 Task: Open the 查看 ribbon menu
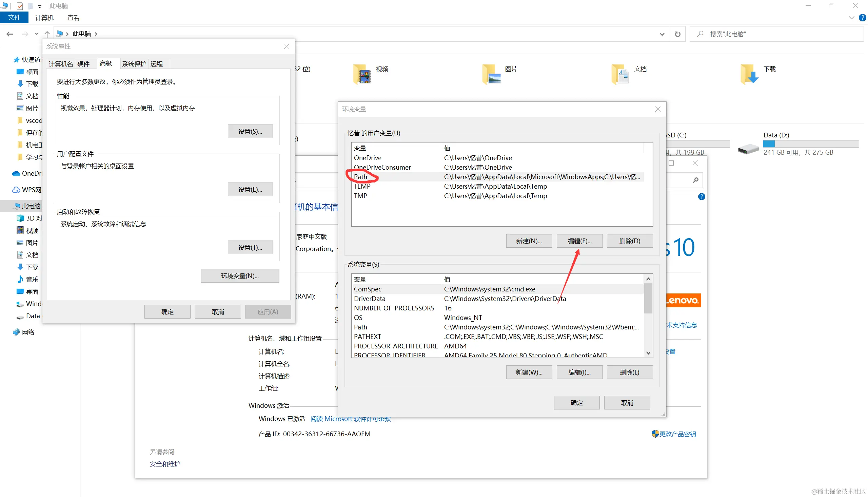point(73,18)
